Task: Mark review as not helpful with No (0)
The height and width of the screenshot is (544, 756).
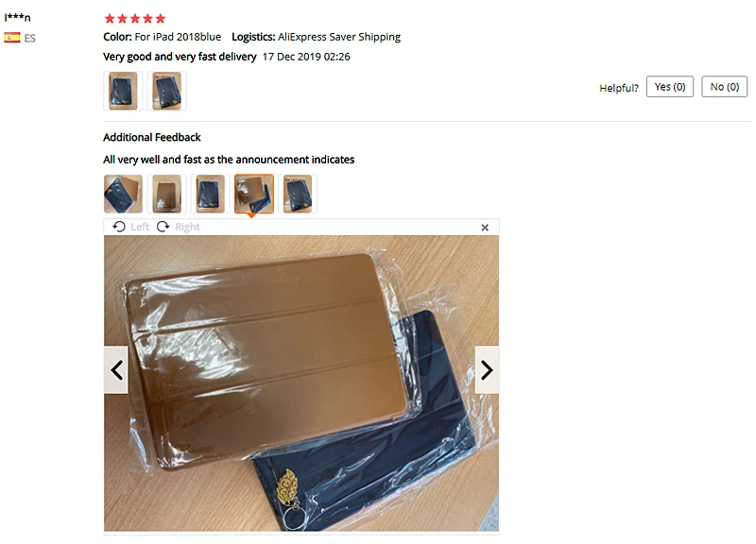Action: (724, 87)
